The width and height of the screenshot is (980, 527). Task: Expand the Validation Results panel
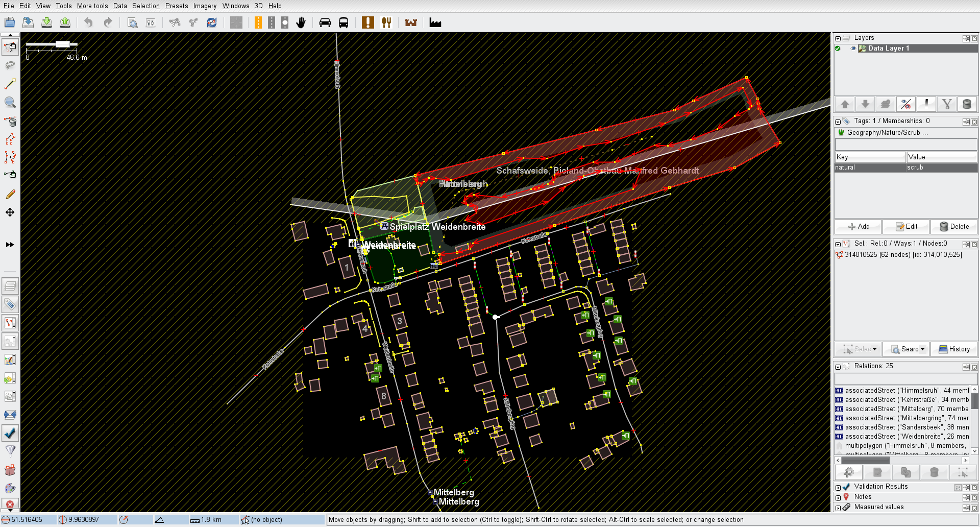coord(838,488)
